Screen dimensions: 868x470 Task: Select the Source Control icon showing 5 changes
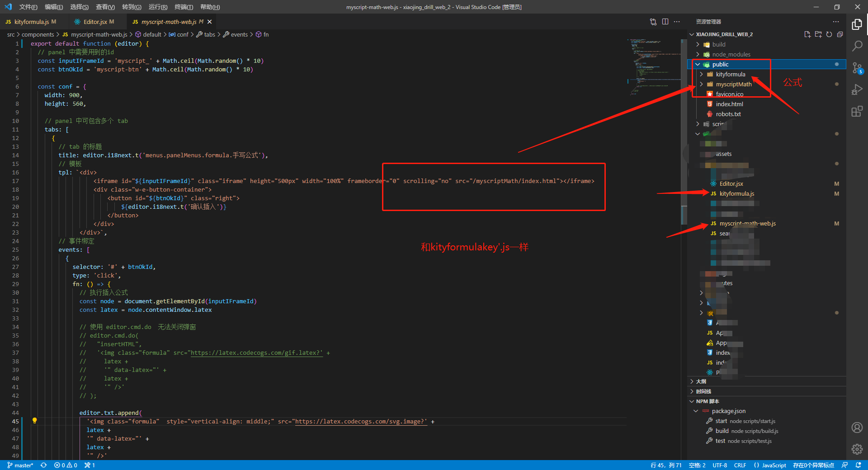857,68
